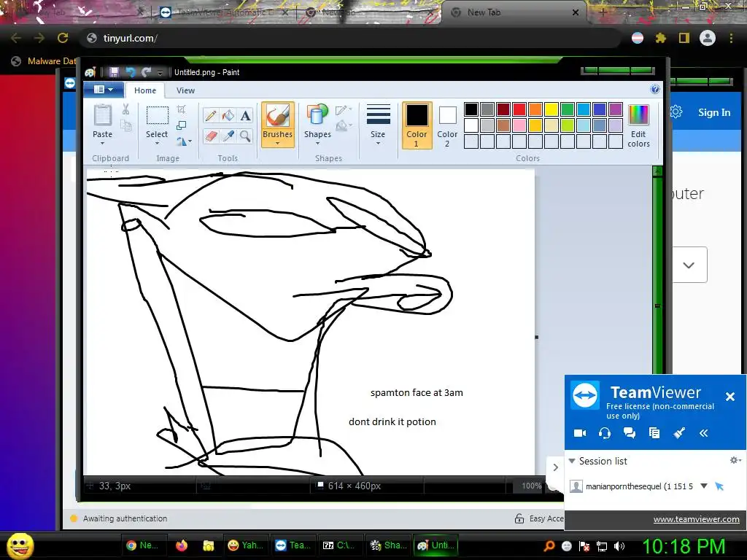Collapse TeamViewer panel with double chevron
This screenshot has width=747, height=560.
click(x=704, y=433)
